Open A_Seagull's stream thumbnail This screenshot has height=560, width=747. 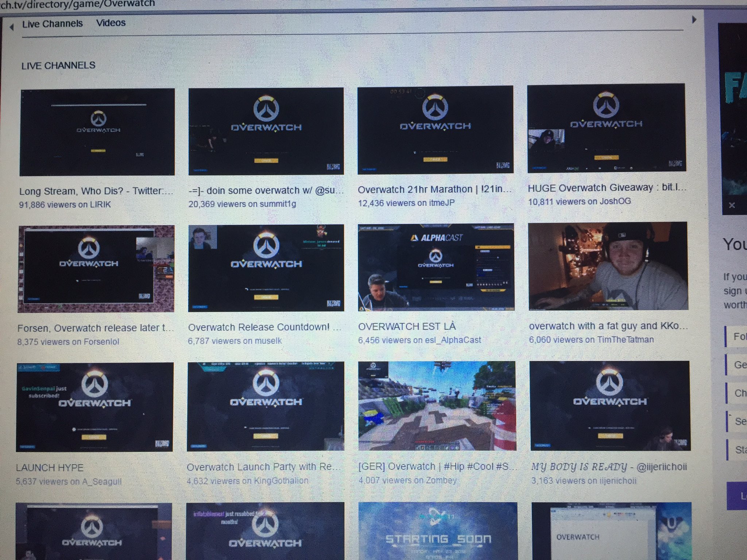click(94, 407)
